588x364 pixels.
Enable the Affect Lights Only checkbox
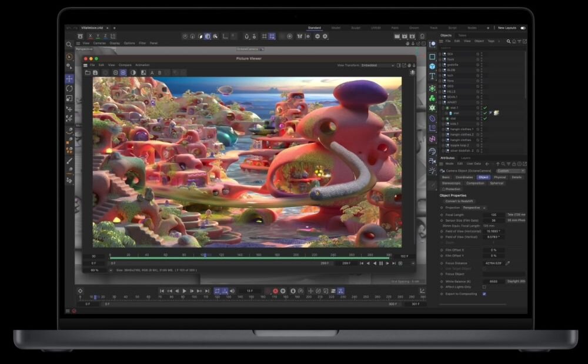click(x=484, y=287)
